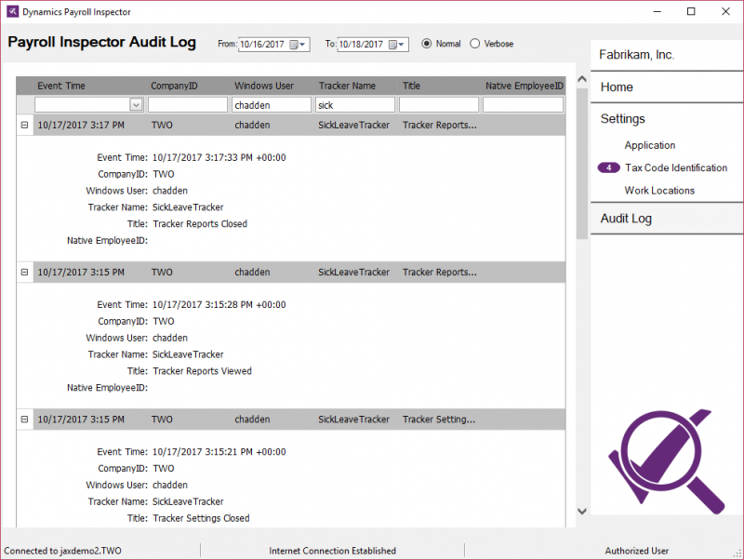Click the Title filter field

439,104
